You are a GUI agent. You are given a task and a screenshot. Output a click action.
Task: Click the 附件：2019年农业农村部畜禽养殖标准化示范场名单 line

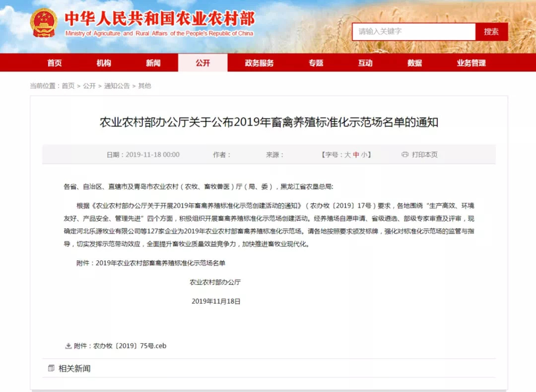coord(151,263)
